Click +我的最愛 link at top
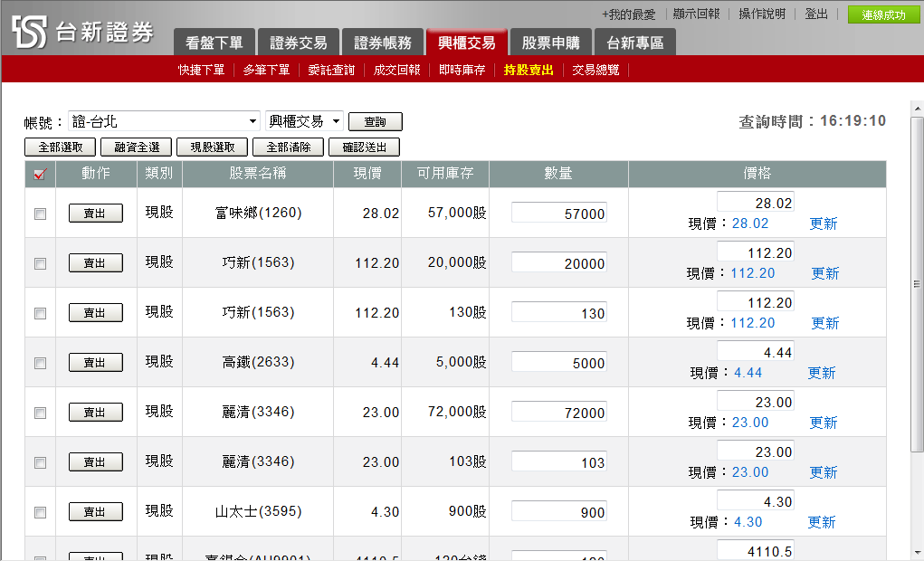The width and height of the screenshot is (924, 561). pyautogui.click(x=628, y=14)
